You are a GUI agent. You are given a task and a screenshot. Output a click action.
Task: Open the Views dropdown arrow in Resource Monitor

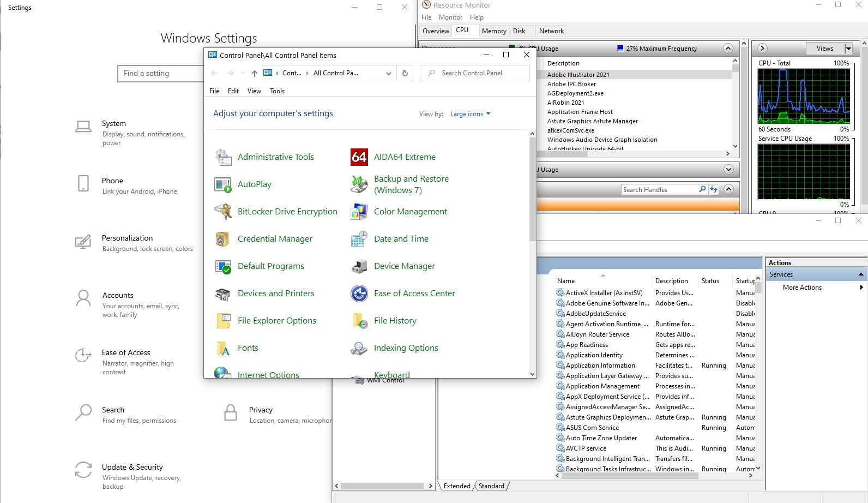tap(848, 49)
